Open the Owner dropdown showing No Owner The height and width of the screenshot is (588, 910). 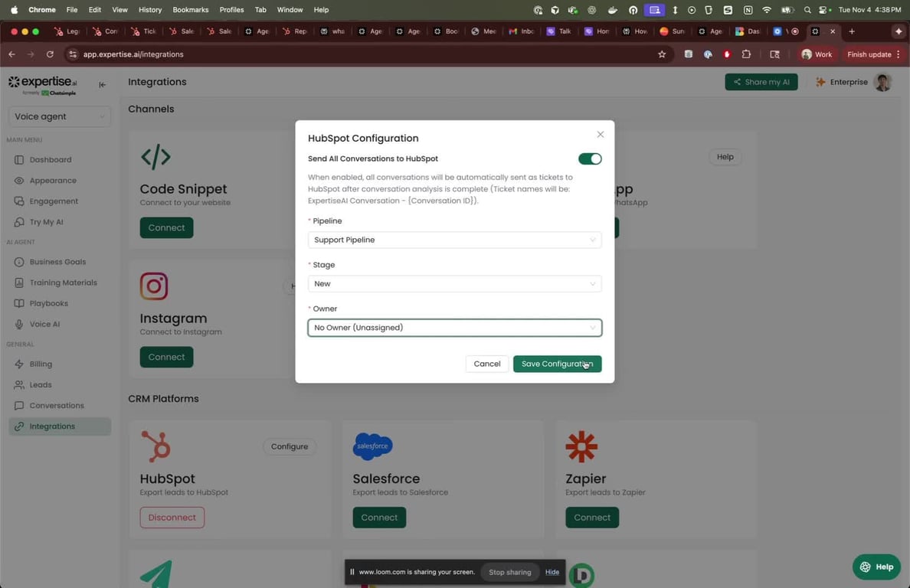(x=454, y=328)
